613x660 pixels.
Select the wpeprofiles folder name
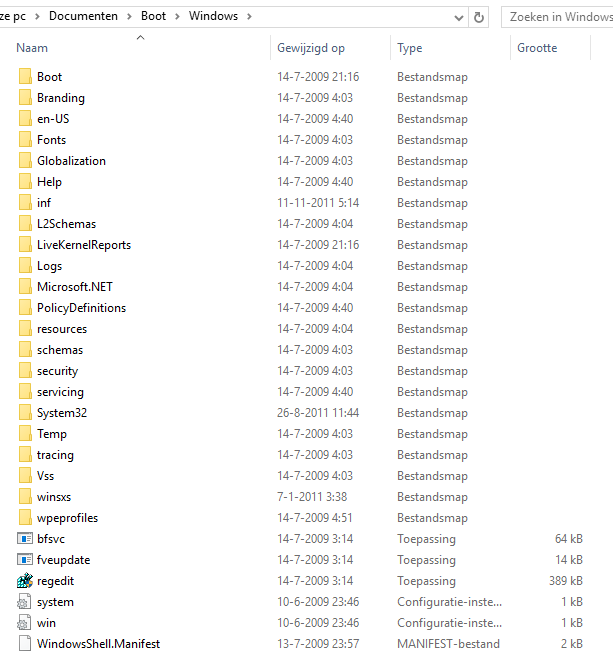tap(67, 518)
